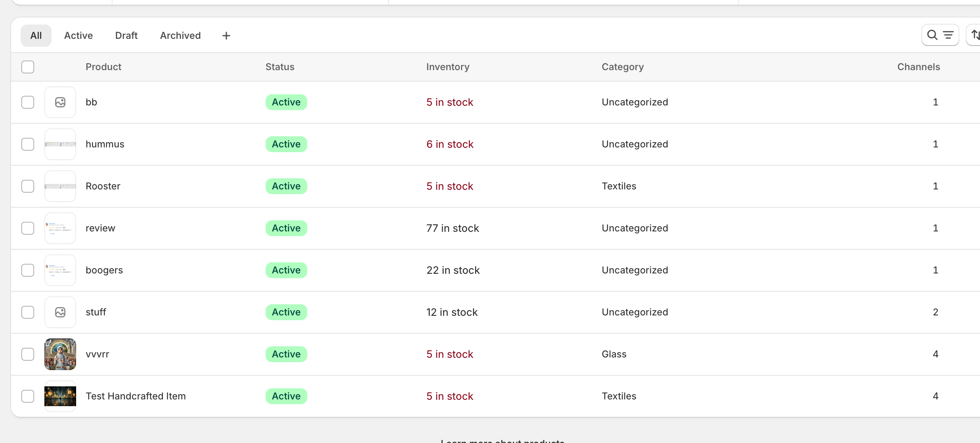Open the Archived tab

click(x=180, y=36)
